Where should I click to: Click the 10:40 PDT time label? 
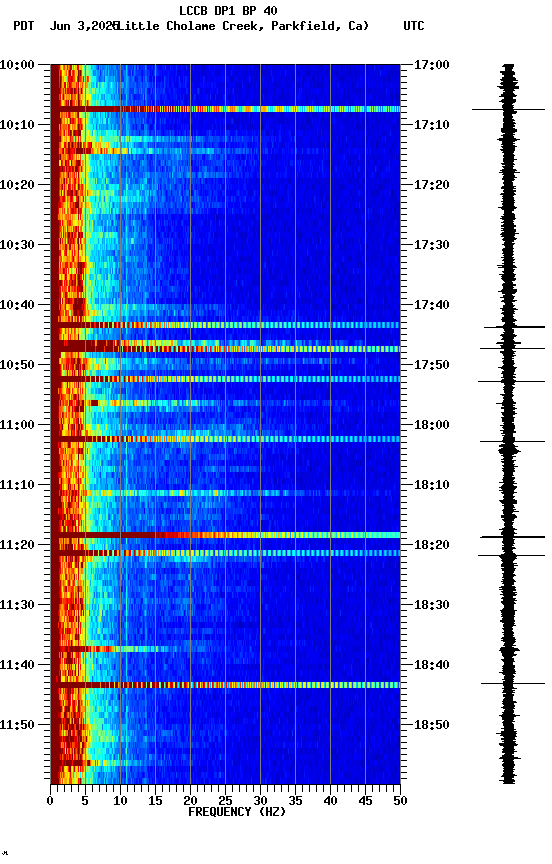(x=17, y=305)
